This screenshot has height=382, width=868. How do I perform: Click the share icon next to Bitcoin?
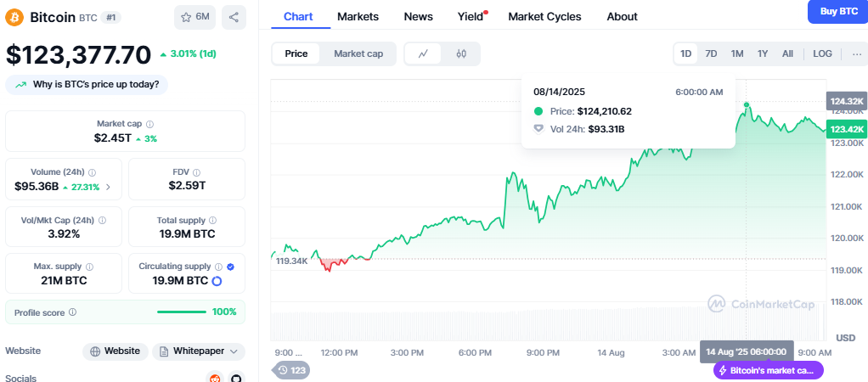tap(234, 17)
